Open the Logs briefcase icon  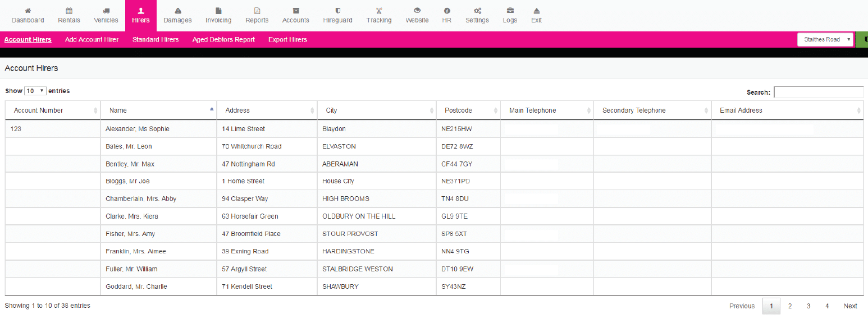coord(510,11)
